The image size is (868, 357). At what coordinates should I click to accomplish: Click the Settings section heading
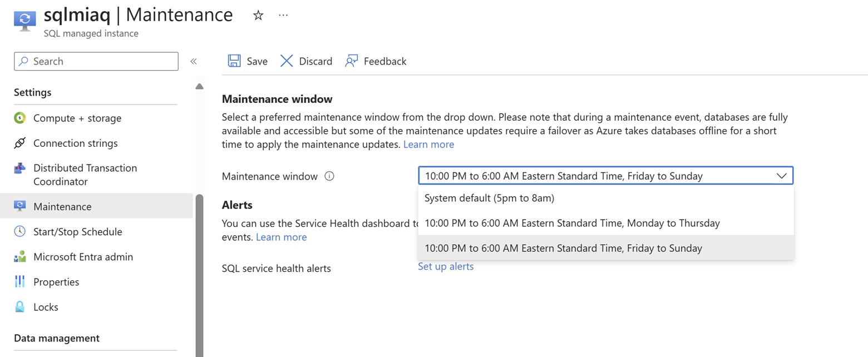(x=32, y=92)
